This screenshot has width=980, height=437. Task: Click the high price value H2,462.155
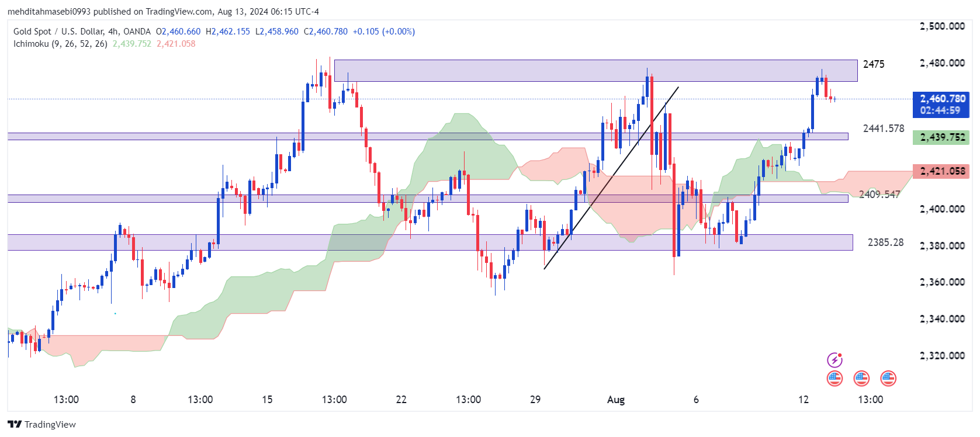[228, 32]
